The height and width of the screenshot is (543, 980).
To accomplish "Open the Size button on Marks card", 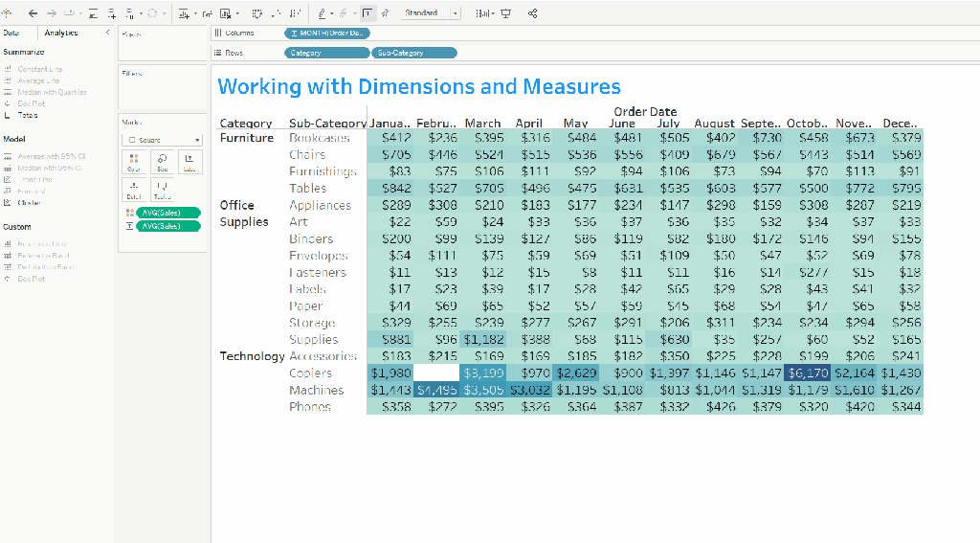I will click(x=161, y=161).
